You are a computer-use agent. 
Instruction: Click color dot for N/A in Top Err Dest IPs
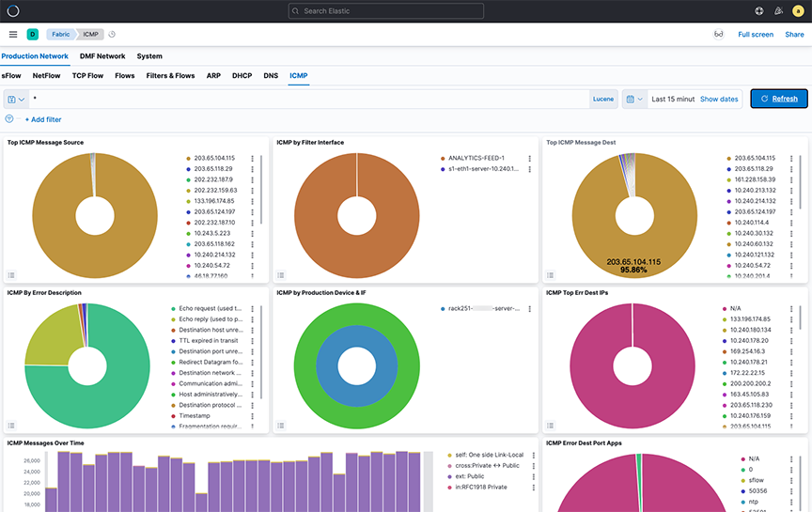point(725,308)
